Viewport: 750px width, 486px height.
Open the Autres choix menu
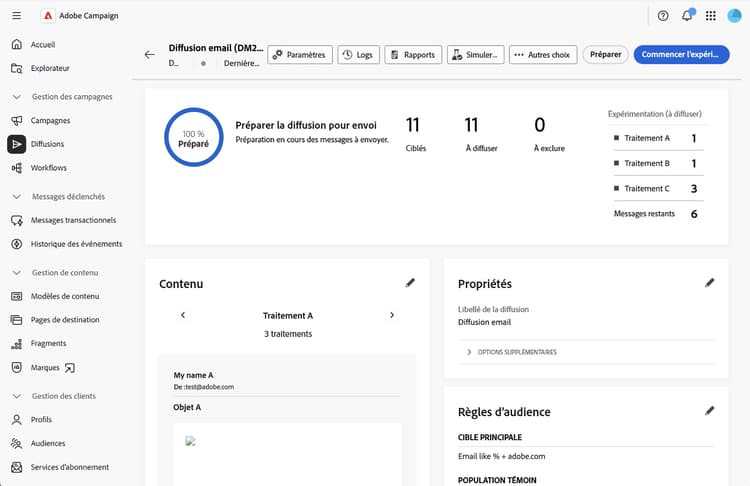543,55
